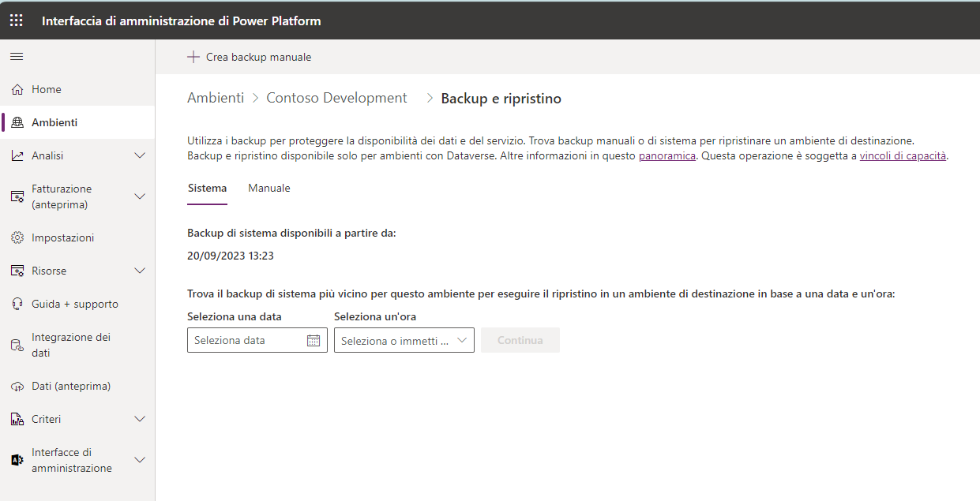Viewport: 980px width, 501px height.
Task: Open the Seleziona un'ora dropdown
Action: pyautogui.click(x=404, y=340)
